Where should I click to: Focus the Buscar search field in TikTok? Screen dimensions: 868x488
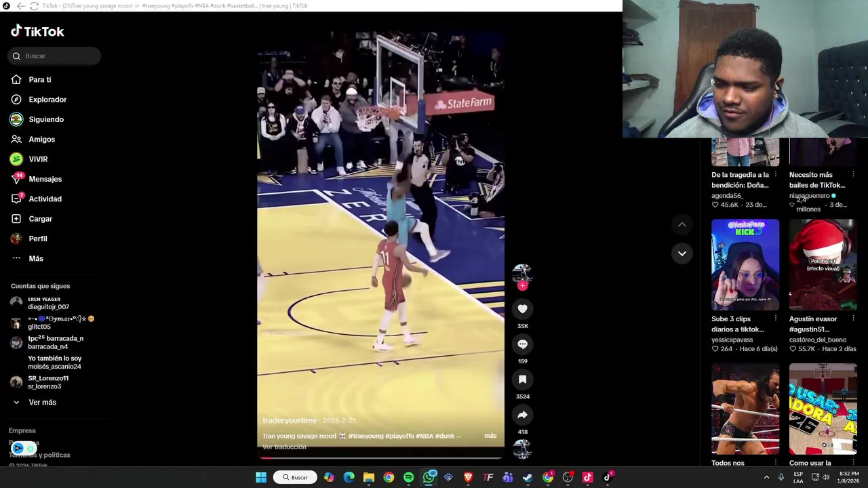54,56
